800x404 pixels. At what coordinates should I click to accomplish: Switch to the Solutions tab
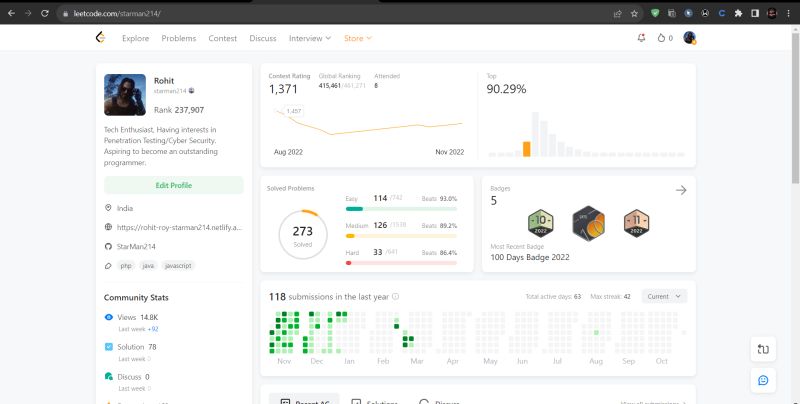(374, 399)
